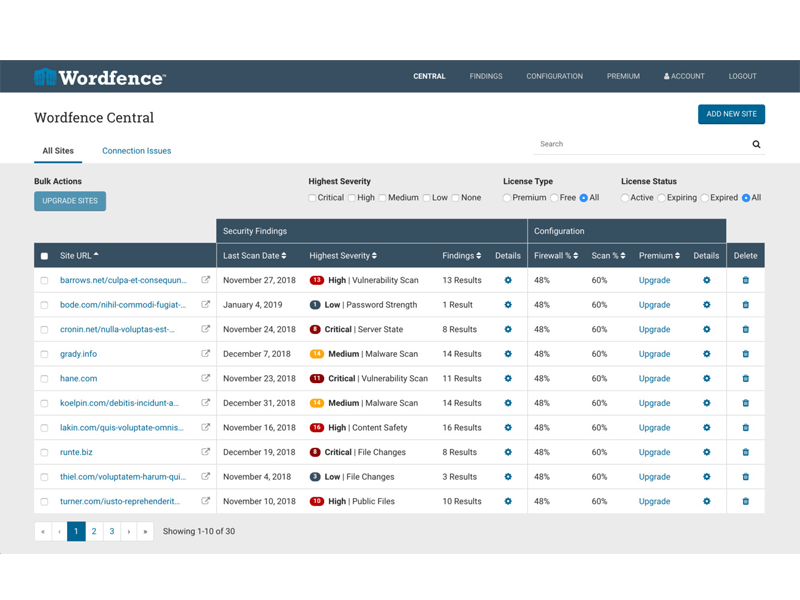Open grady.info external link icon

coord(205,354)
